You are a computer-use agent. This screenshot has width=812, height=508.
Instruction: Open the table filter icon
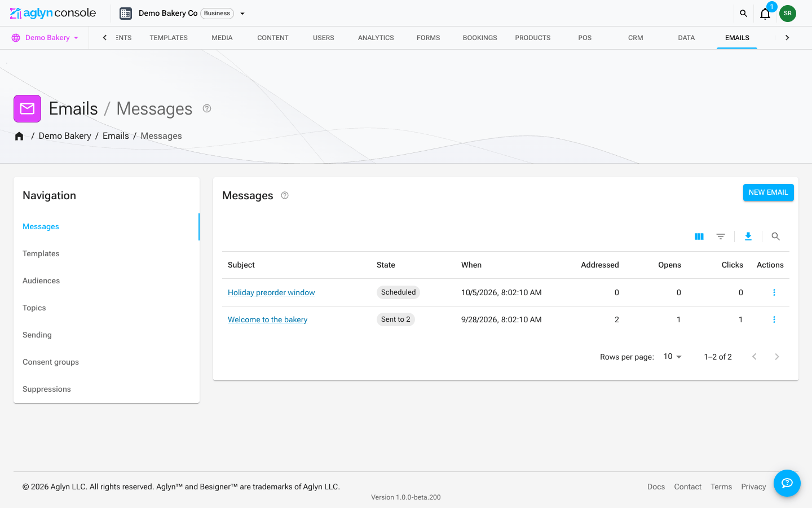721,237
